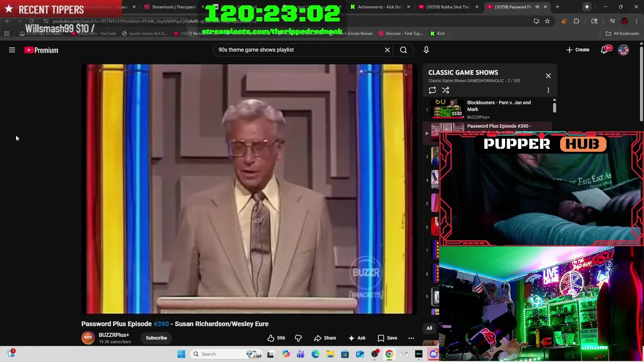The width and height of the screenshot is (644, 362).
Task: Open Kick bookmark
Action: 437,34
